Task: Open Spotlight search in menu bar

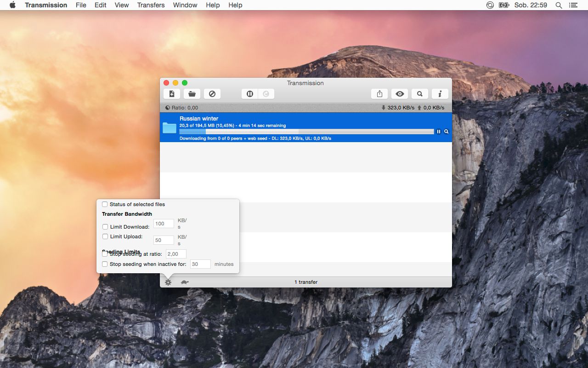Action: (559, 5)
